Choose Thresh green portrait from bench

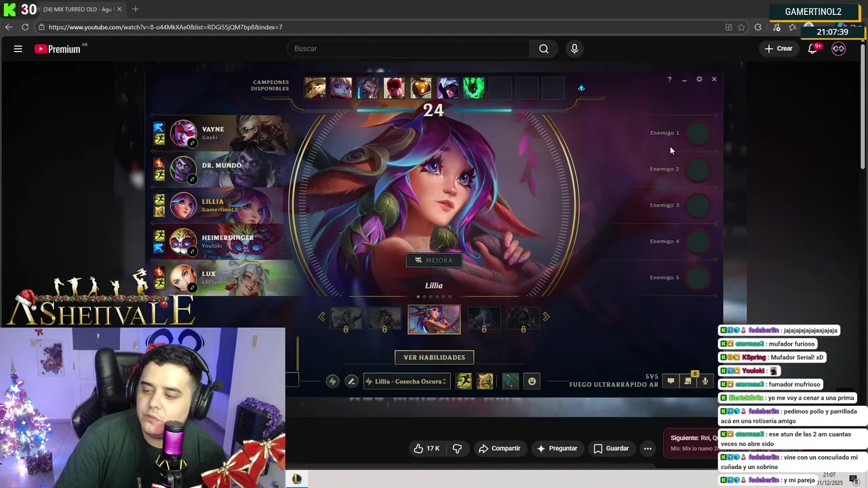[x=473, y=88]
